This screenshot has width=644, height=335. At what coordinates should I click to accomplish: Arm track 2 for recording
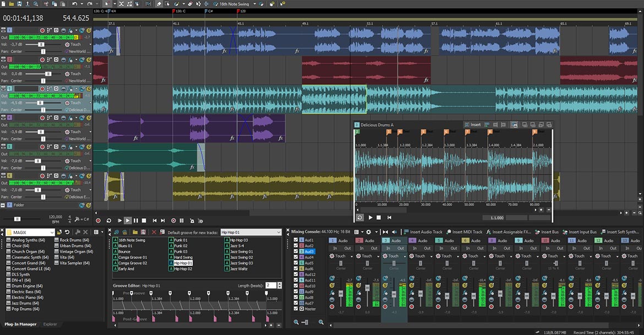click(x=42, y=60)
